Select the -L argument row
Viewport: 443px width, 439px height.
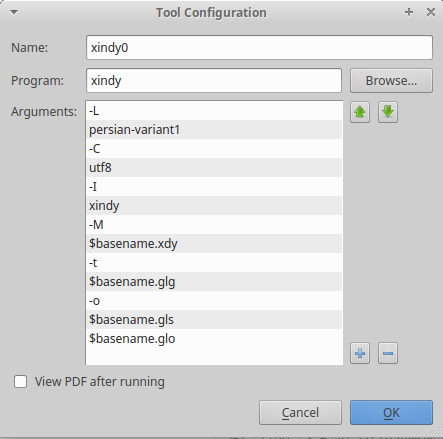(x=214, y=111)
